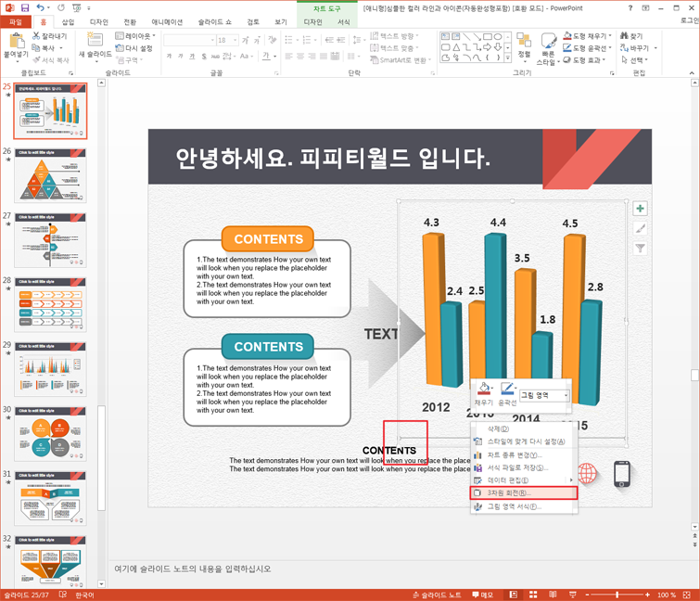This screenshot has width=700, height=601.
Task: Click the 메모 (Comments) status bar button
Action: [483, 595]
